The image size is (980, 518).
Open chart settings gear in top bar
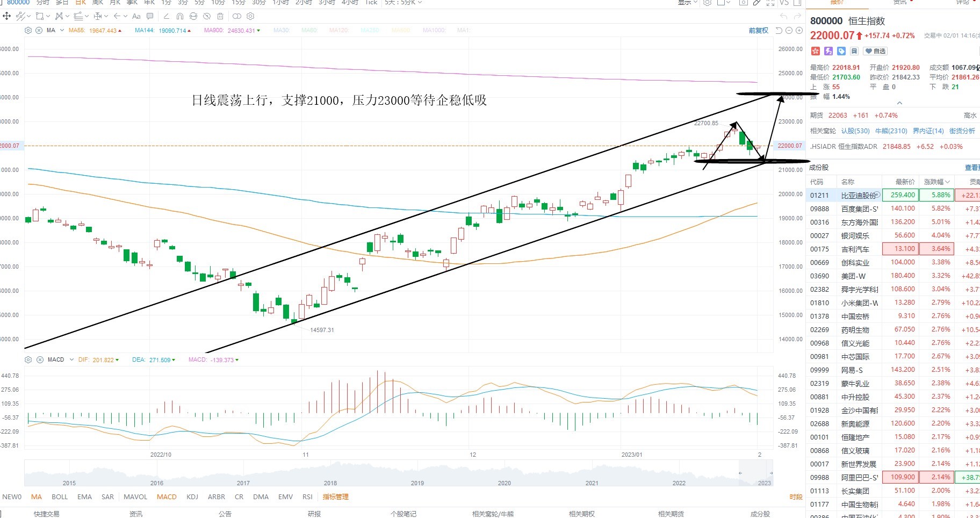708,2
